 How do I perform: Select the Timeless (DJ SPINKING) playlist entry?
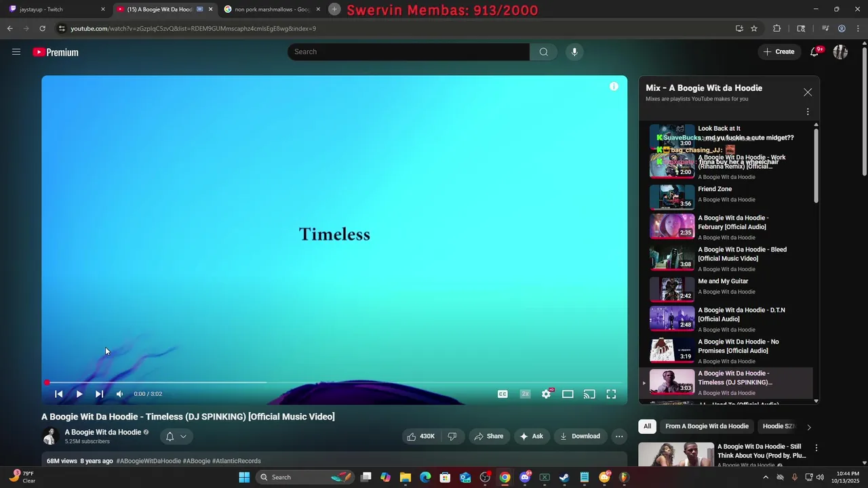(727, 383)
